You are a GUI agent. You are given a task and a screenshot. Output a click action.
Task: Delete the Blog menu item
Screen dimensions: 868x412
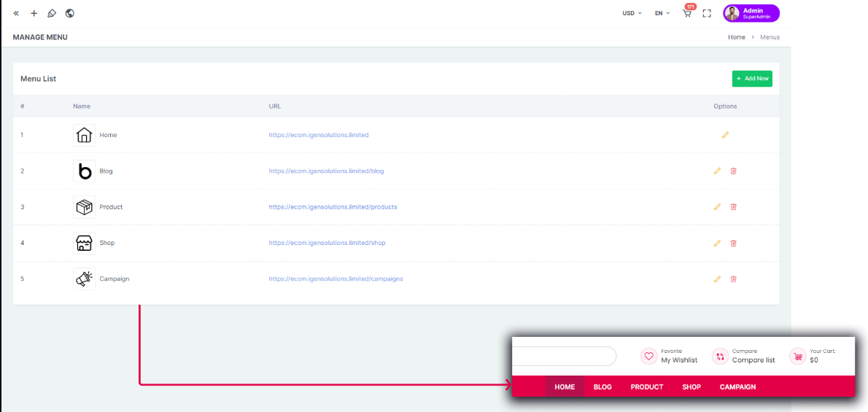coord(734,171)
